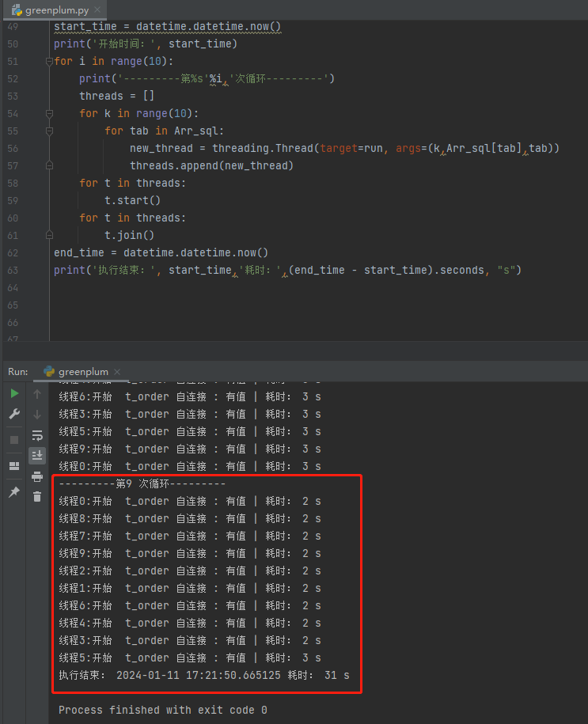Click gutter line number 56
Viewport: 588px width, 724px height.
point(13,149)
